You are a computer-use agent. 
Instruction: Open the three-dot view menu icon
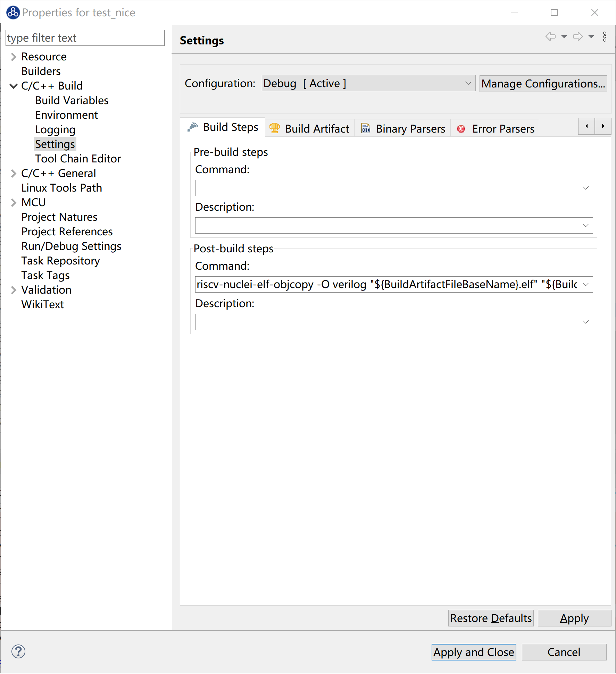(605, 37)
